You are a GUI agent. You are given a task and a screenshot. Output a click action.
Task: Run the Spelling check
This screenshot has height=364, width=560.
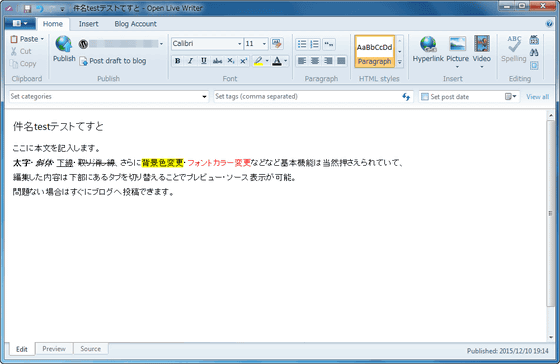pyautogui.click(x=514, y=49)
